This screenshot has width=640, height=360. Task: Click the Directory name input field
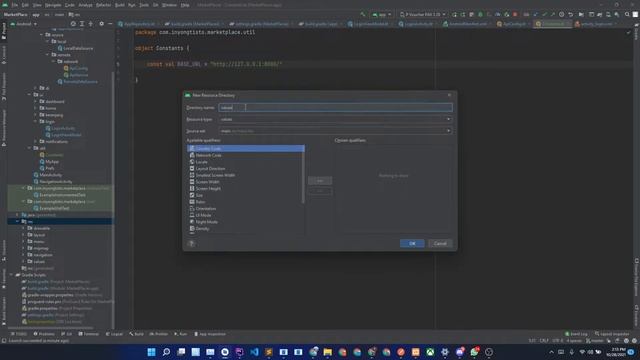click(x=335, y=108)
